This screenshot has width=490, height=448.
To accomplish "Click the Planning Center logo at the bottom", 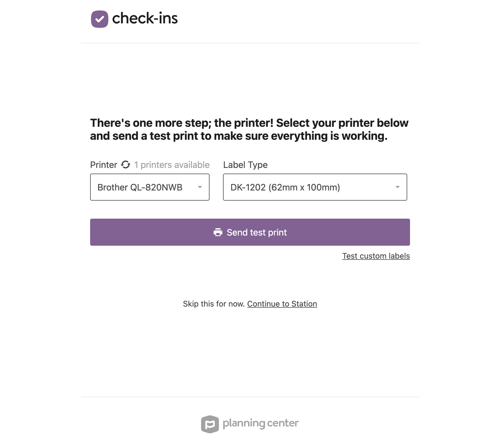I will point(250,423).
